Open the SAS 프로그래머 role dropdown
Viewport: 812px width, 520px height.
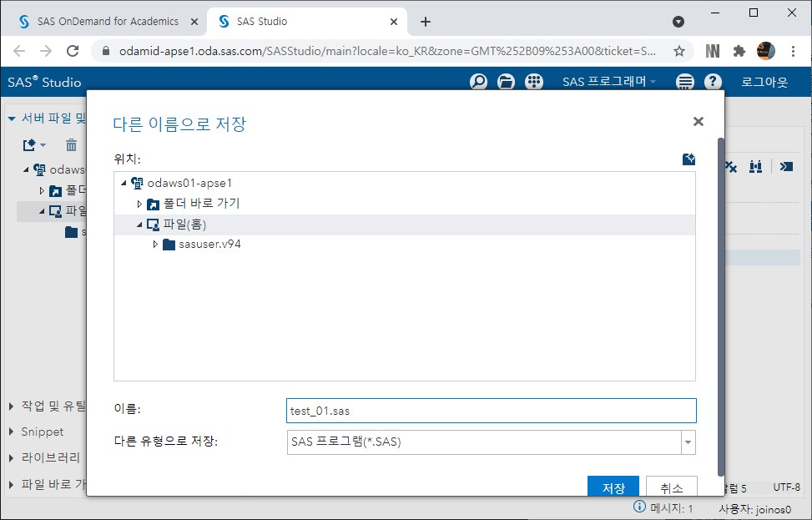(x=609, y=82)
